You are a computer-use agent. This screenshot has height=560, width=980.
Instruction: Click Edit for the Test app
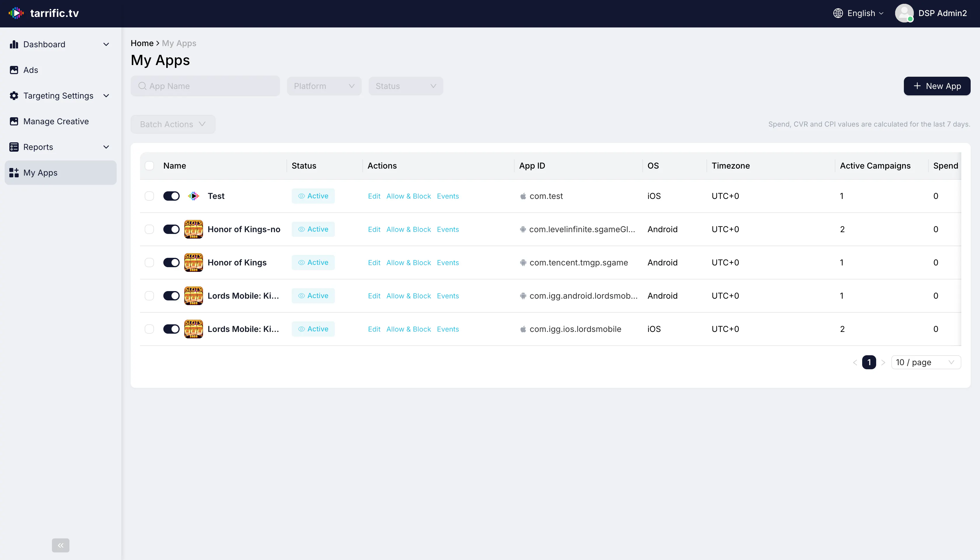pyautogui.click(x=374, y=196)
